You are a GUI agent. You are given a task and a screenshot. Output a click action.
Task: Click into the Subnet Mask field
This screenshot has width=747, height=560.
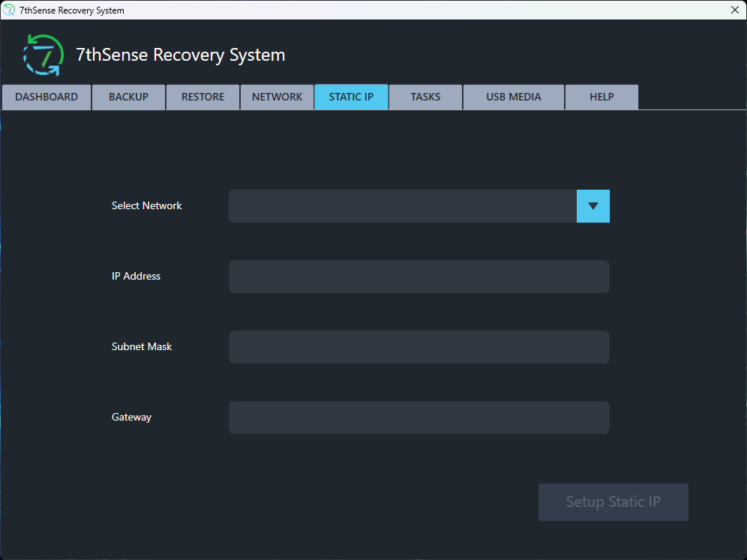pyautogui.click(x=419, y=347)
